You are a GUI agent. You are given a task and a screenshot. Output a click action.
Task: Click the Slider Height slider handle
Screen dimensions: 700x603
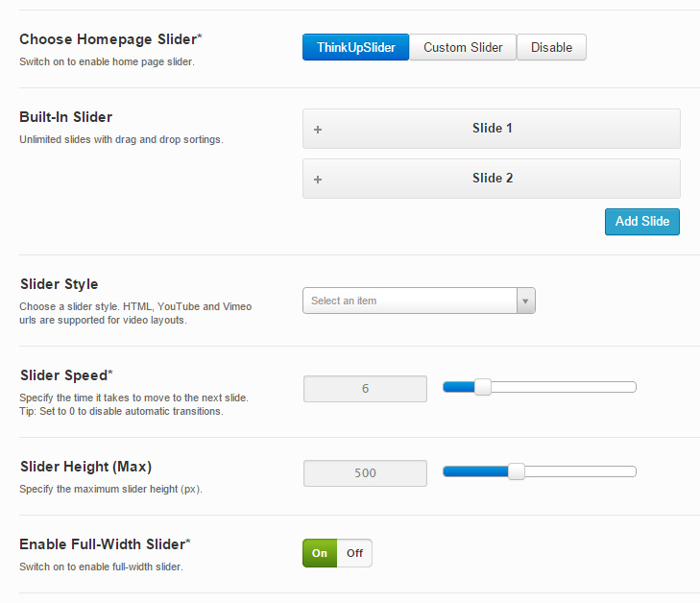[x=517, y=471]
